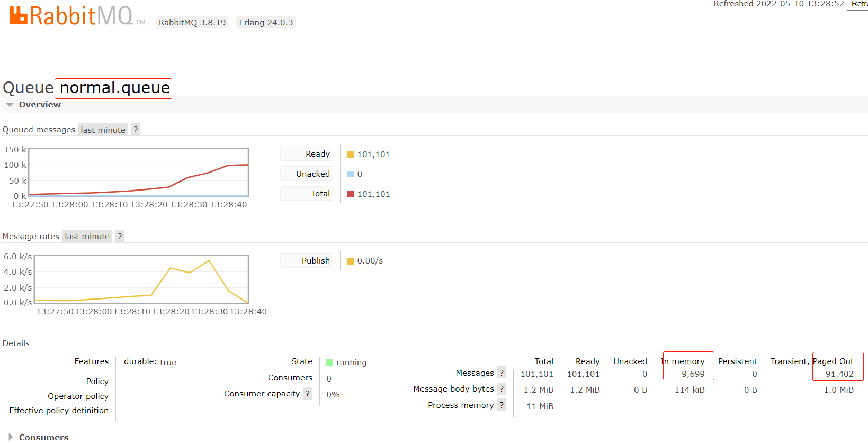This screenshot has height=444, width=868.
Task: Click the blue Unacked legend swatch
Action: 351,174
